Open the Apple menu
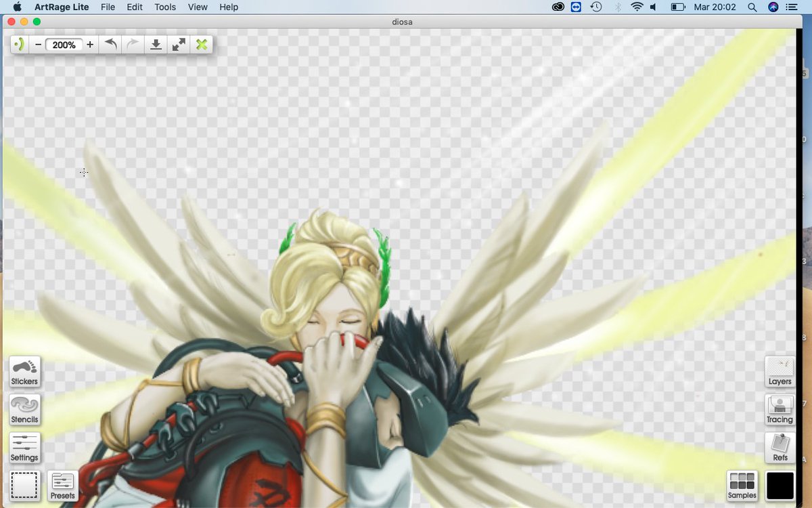 point(17,7)
